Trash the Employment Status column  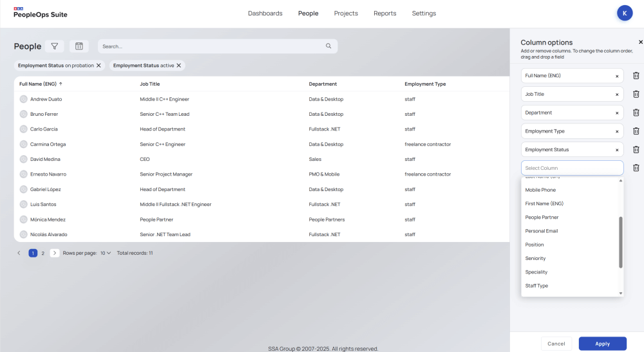(636, 149)
